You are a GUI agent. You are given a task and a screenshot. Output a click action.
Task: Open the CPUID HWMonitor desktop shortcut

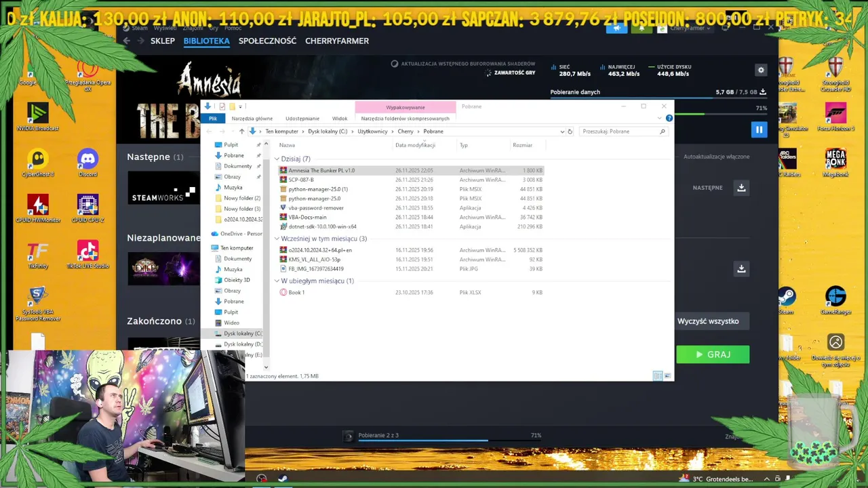pyautogui.click(x=37, y=209)
